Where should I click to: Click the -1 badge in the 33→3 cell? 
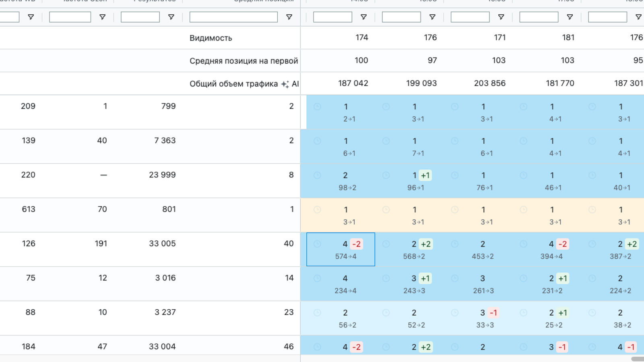pyautogui.click(x=494, y=313)
